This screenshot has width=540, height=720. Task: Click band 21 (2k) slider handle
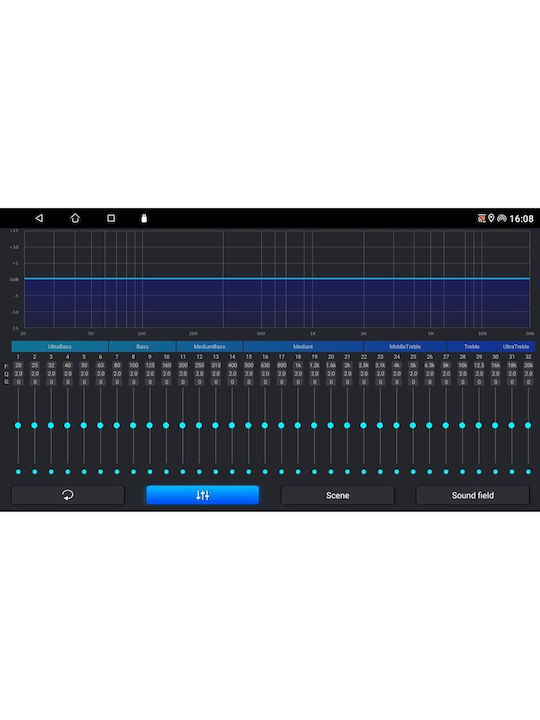(x=347, y=425)
